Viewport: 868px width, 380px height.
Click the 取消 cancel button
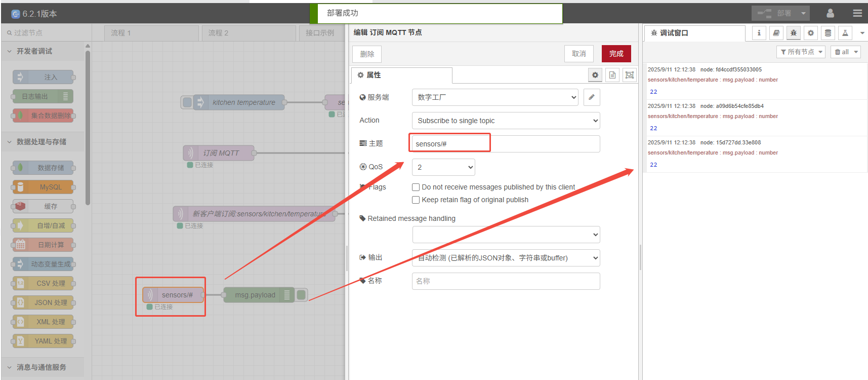point(579,54)
